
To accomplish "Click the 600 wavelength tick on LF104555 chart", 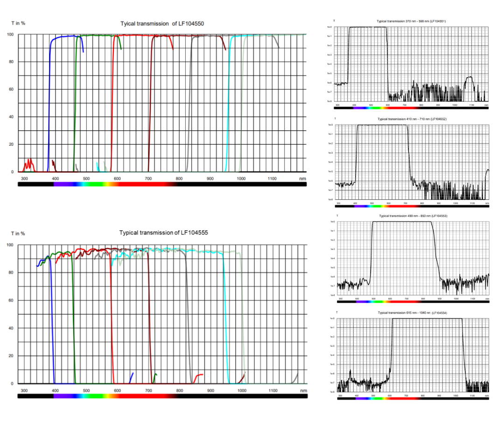I will pyautogui.click(x=117, y=390).
